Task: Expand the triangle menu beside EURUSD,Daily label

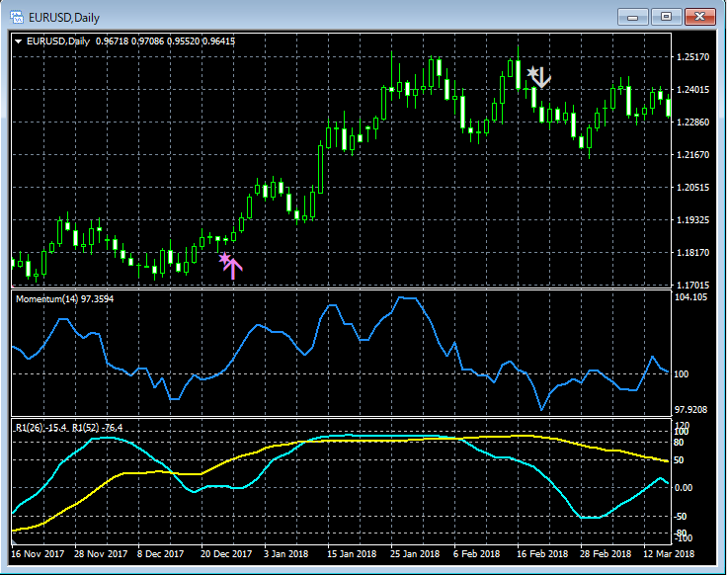Action: click(x=19, y=41)
